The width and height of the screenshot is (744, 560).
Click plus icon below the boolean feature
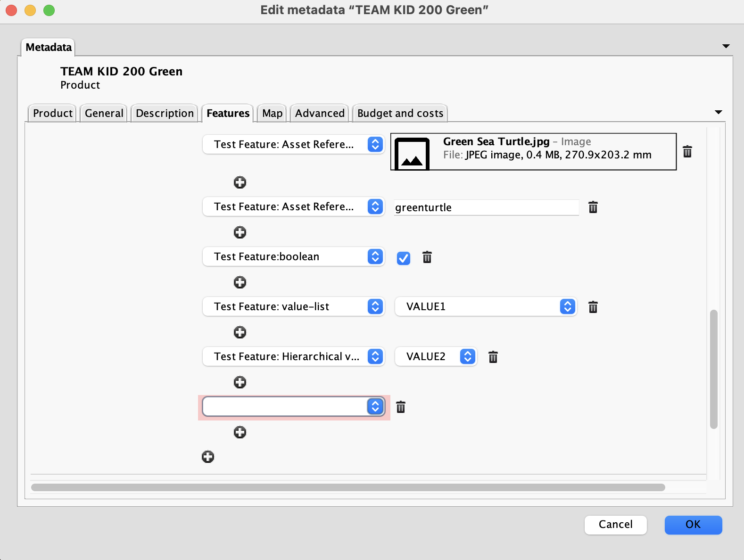(240, 282)
